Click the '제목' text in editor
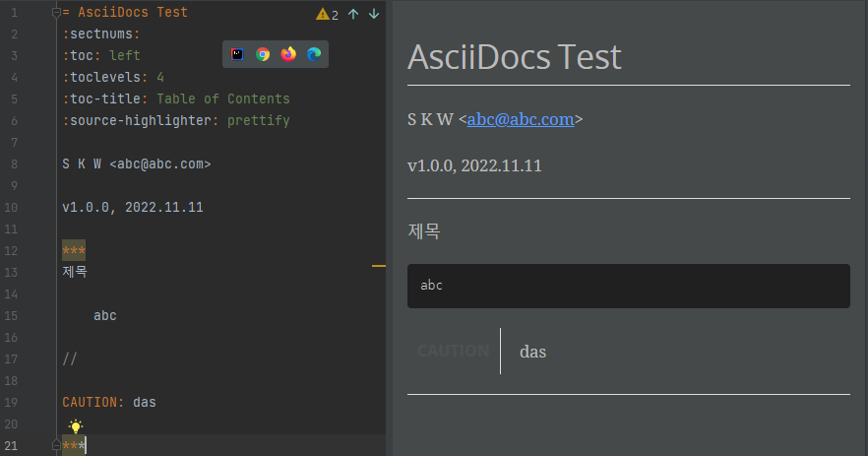This screenshot has height=456, width=868. (x=75, y=272)
